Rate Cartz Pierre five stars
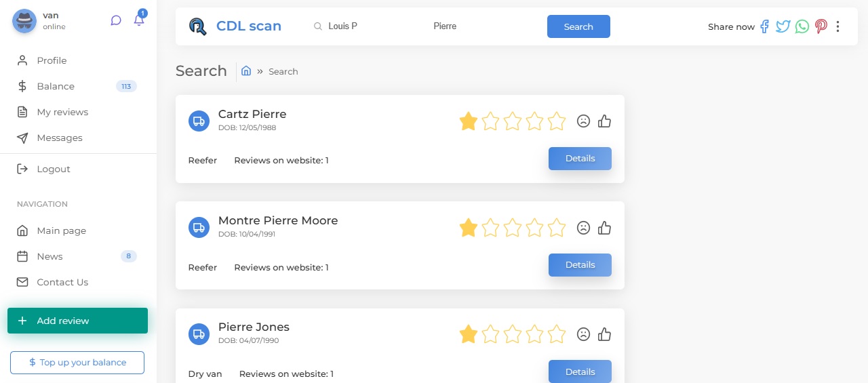 pos(557,121)
